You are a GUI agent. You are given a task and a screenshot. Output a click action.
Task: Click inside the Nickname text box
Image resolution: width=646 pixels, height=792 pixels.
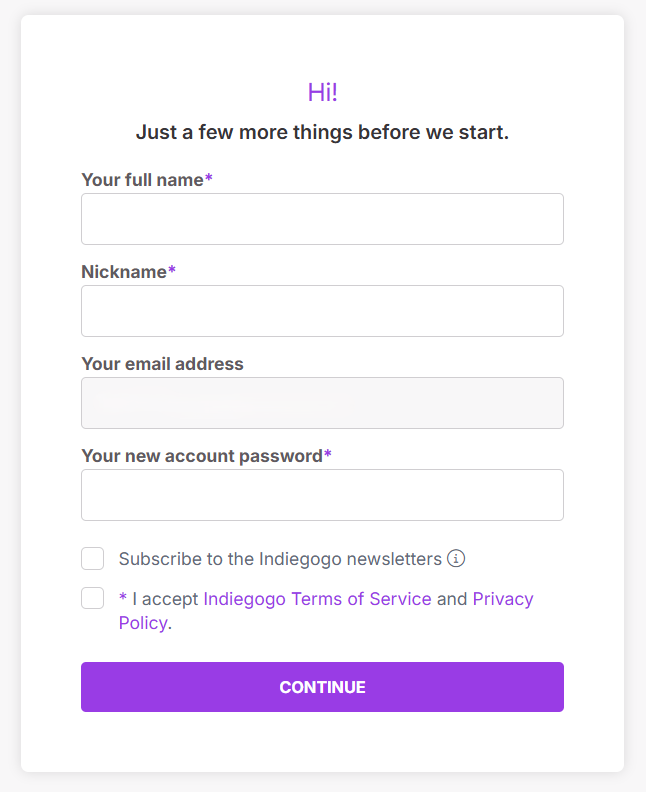[322, 311]
